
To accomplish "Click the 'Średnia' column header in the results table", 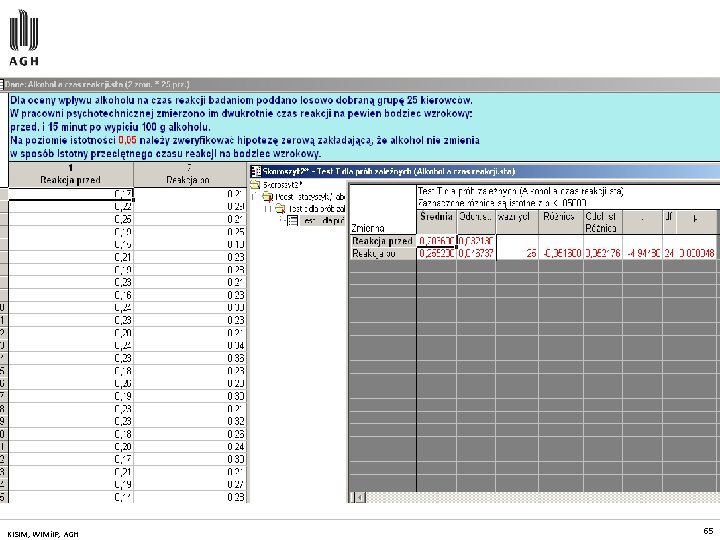I will pyautogui.click(x=436, y=222).
